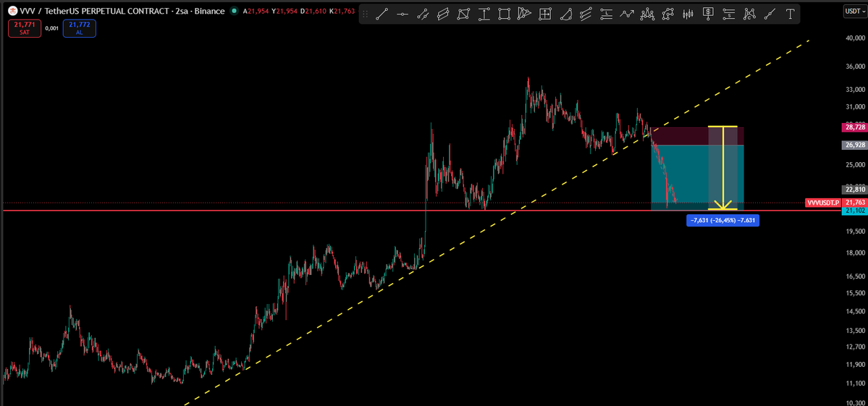The height and width of the screenshot is (406, 868).
Task: Select the Rectangle drawing tool
Action: tap(505, 14)
